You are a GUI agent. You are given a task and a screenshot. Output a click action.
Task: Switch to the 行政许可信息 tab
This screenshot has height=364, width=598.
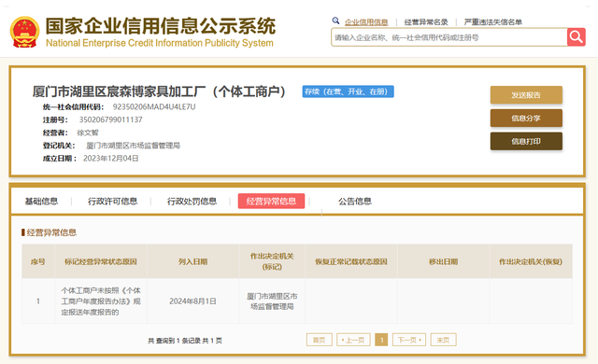112,201
